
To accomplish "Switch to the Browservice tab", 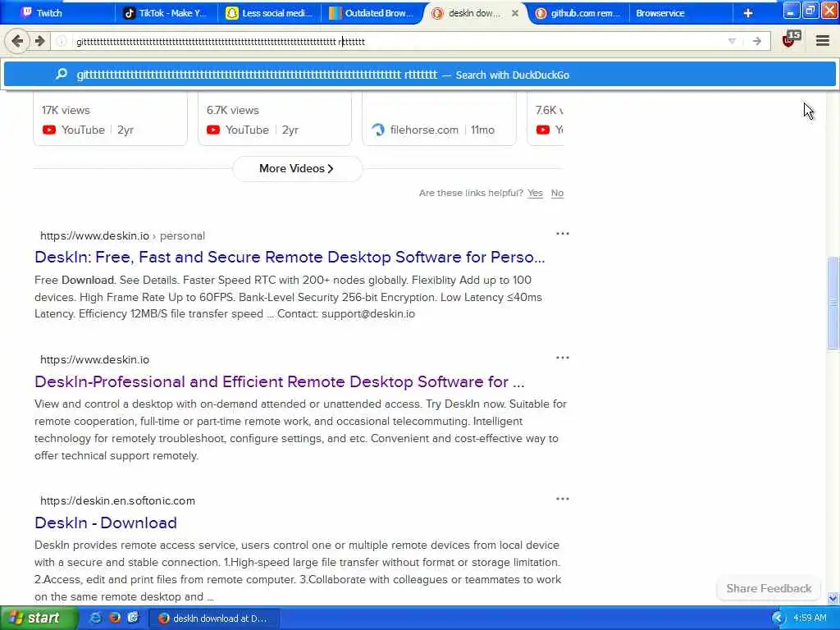I will click(x=680, y=13).
